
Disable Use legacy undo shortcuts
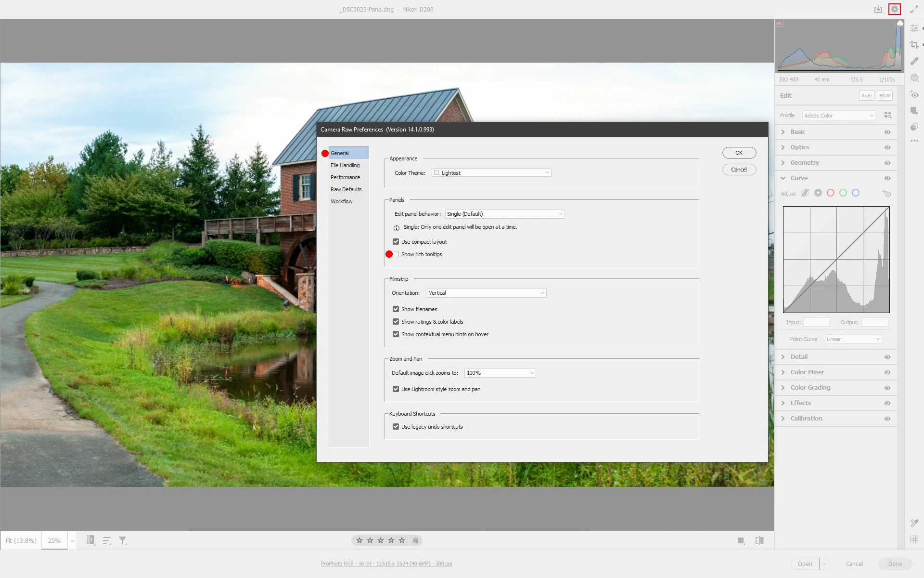(396, 427)
